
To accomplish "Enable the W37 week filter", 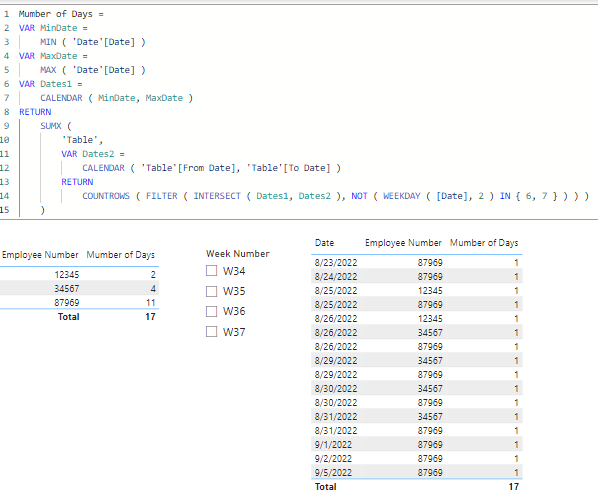I will point(211,332).
